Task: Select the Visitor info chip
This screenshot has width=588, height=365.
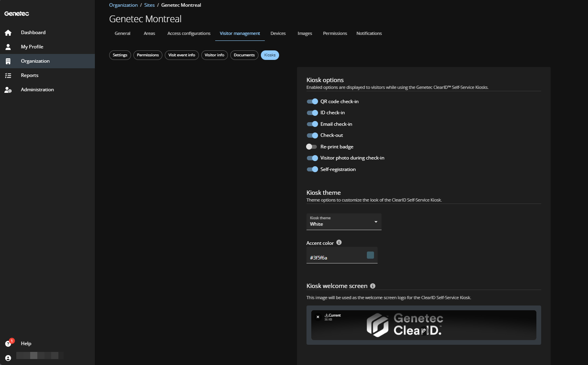Action: pos(214,55)
